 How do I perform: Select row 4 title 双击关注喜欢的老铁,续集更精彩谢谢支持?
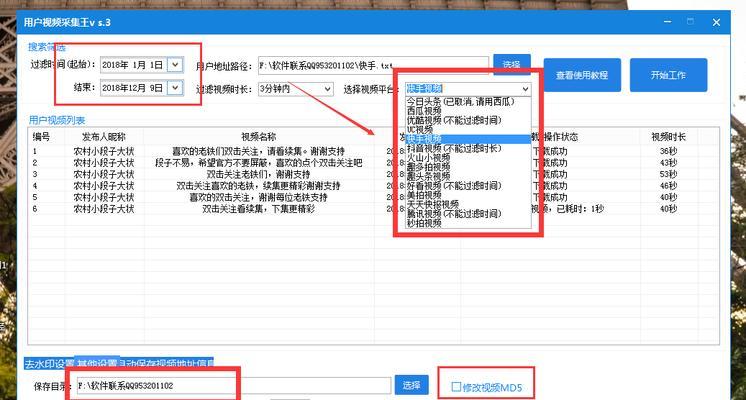[x=258, y=185]
